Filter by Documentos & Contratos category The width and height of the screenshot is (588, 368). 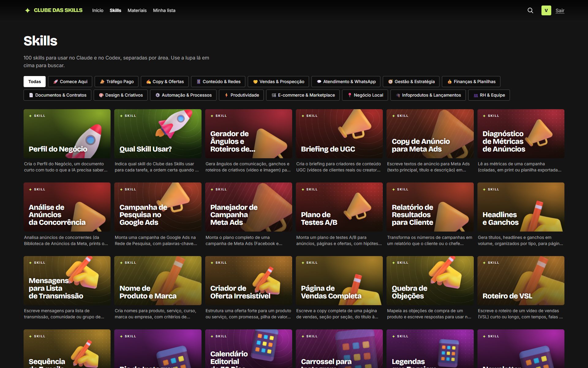tap(57, 95)
